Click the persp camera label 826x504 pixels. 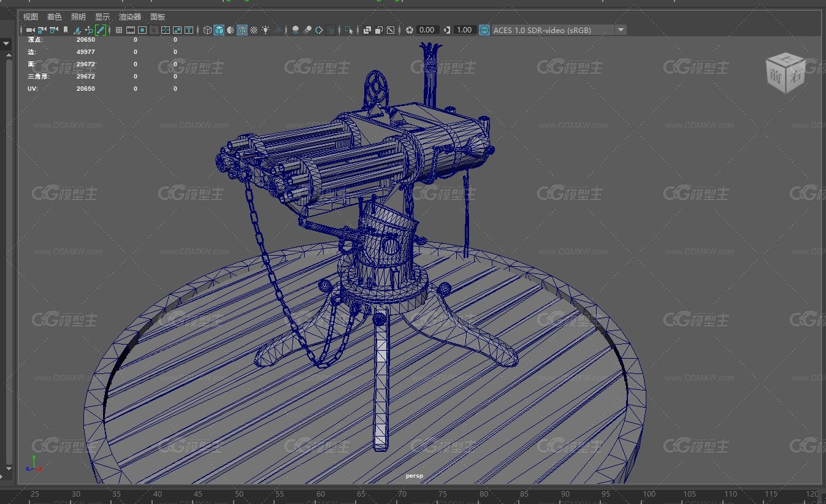pyautogui.click(x=415, y=476)
